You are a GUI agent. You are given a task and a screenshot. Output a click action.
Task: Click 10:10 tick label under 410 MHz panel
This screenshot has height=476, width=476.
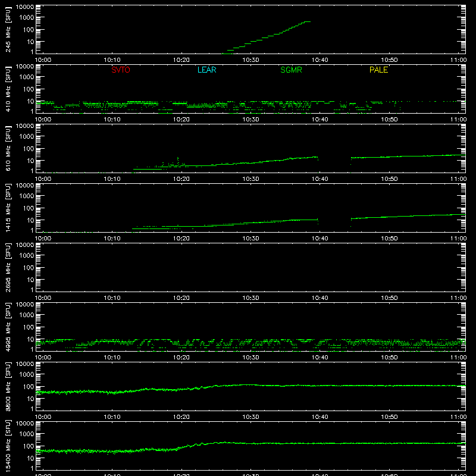(x=112, y=120)
